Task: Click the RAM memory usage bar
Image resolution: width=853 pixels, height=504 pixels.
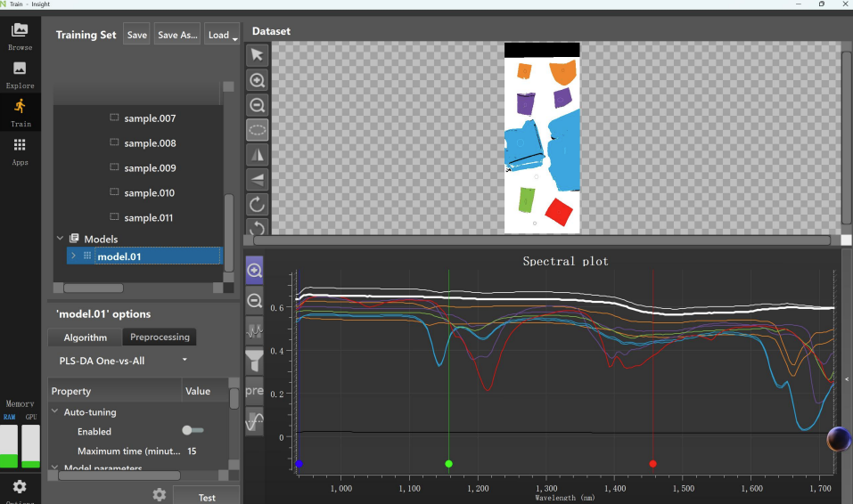Action: pos(9,446)
